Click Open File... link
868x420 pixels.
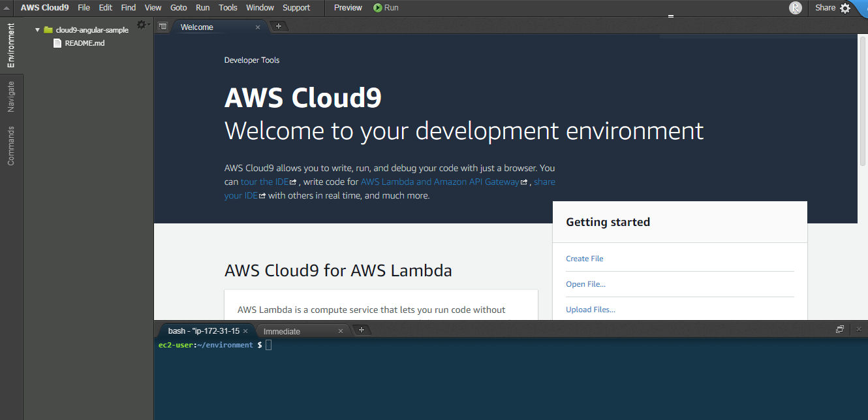pyautogui.click(x=585, y=284)
